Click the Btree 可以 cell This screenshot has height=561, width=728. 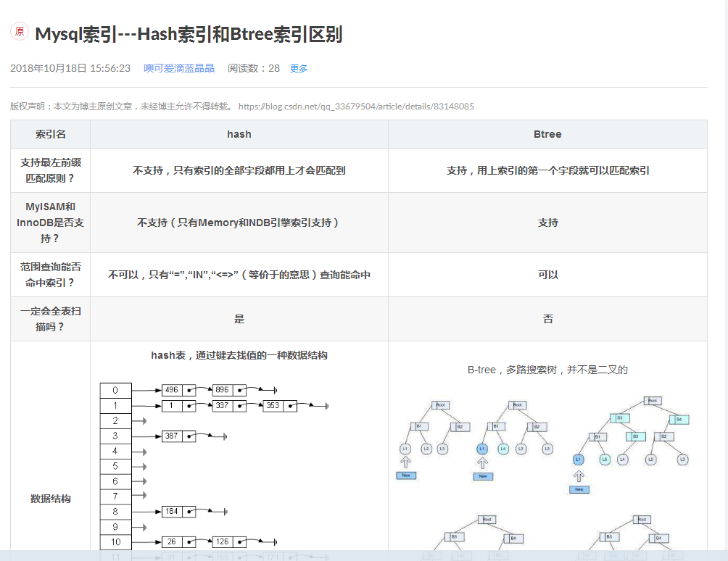point(548,275)
